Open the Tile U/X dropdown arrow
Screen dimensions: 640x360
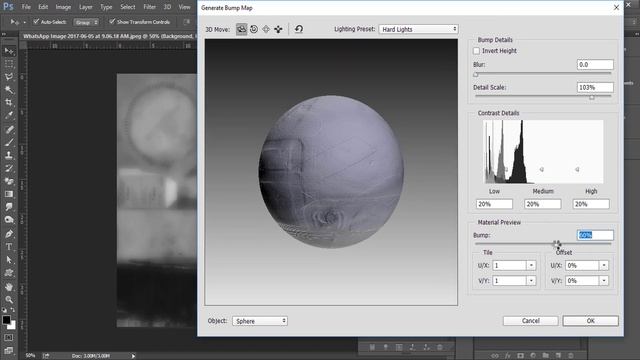[x=531, y=265]
